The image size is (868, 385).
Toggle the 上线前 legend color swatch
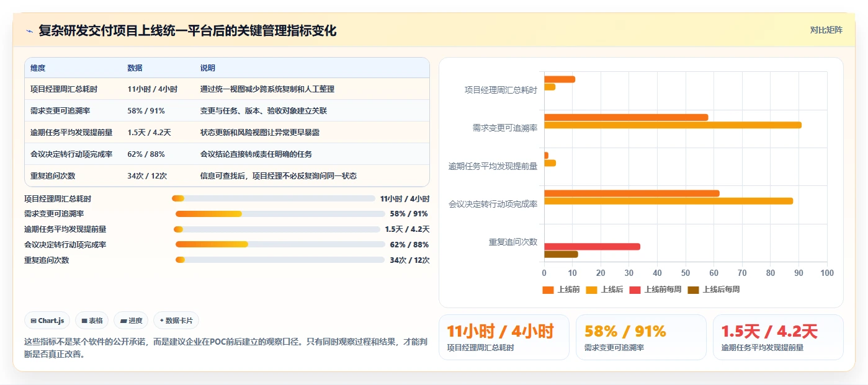(548, 290)
